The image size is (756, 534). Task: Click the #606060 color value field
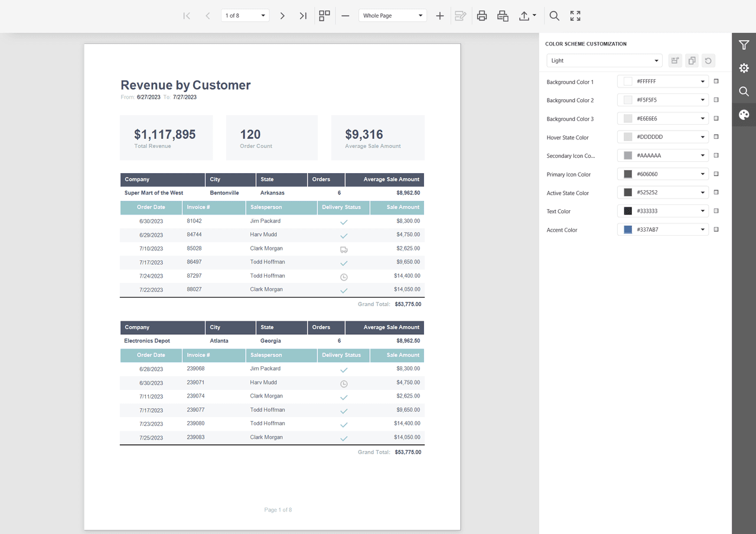click(663, 174)
